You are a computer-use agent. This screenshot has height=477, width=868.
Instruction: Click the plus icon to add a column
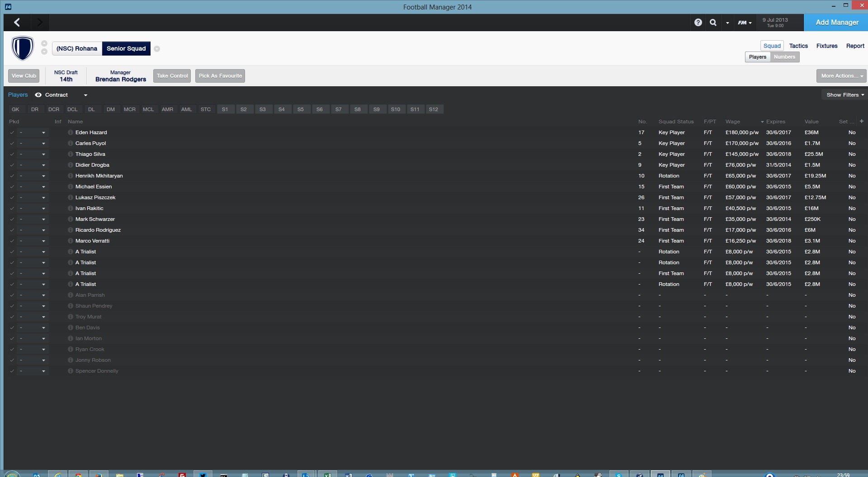(862, 121)
